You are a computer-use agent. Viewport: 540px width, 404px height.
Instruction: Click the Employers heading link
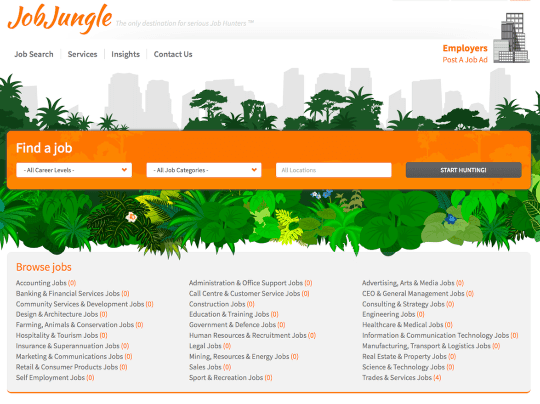point(465,48)
